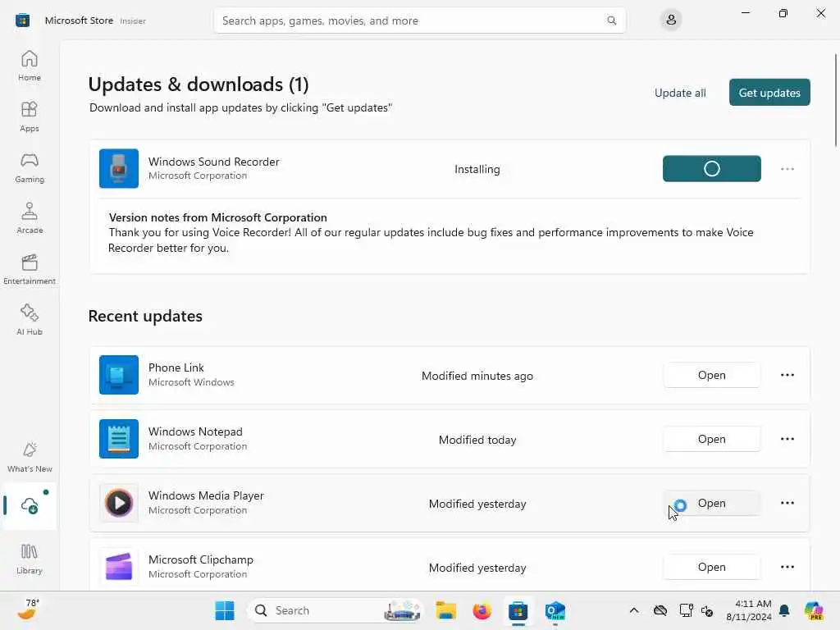Open Windows Media Player via Open button
The width and height of the screenshot is (840, 630).
711,503
